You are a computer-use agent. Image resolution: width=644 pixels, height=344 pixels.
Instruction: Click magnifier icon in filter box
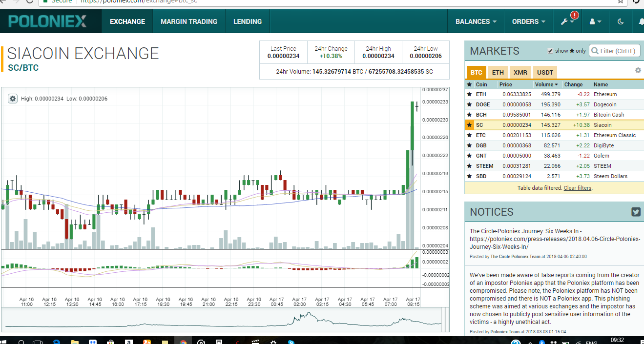tap(595, 51)
